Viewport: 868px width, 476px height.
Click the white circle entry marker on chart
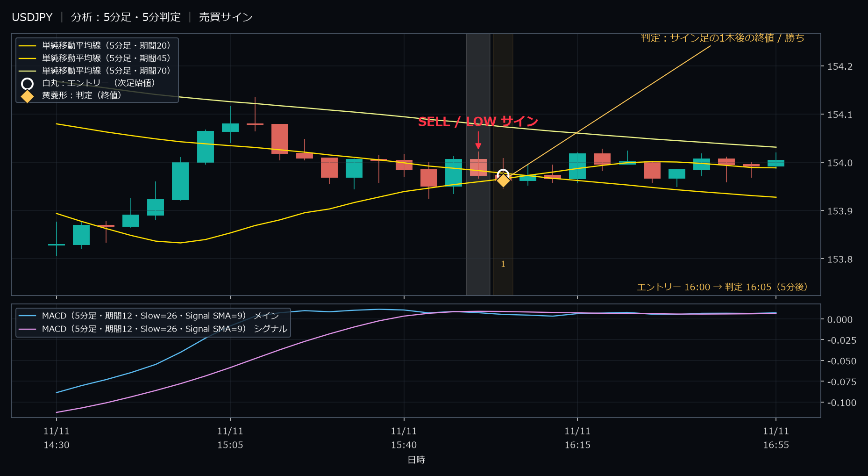click(x=503, y=175)
